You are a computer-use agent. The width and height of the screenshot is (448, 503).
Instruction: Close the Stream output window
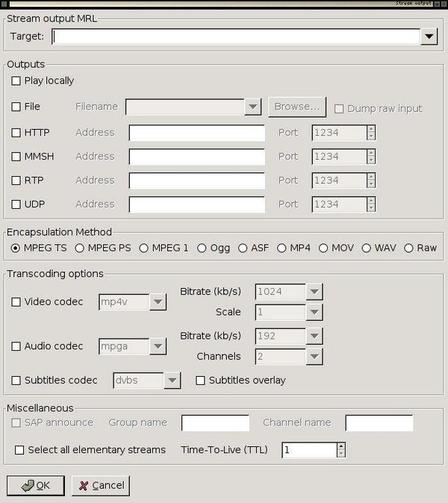[444, 4]
